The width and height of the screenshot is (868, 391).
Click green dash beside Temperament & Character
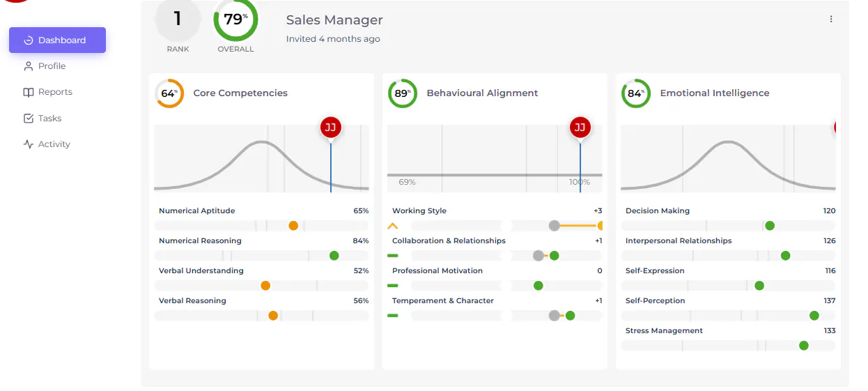392,316
